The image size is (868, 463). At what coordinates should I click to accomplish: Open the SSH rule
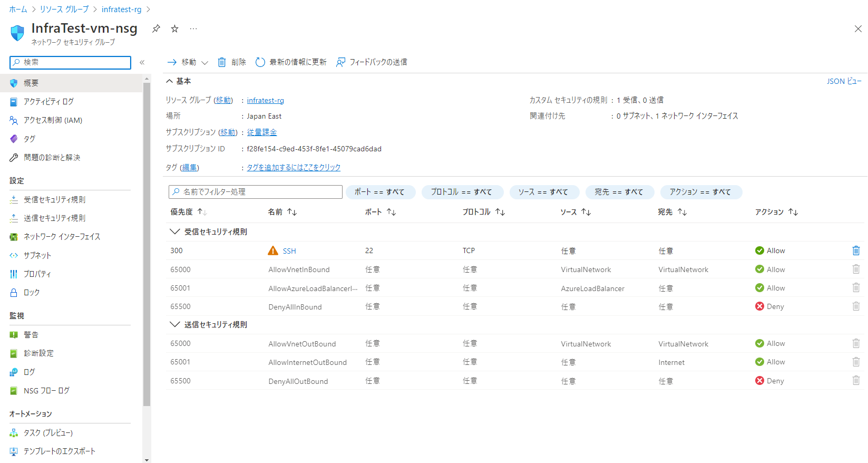click(x=289, y=251)
